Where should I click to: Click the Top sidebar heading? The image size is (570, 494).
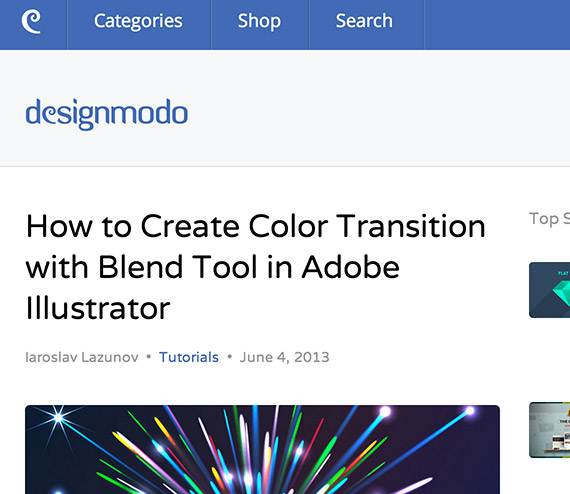click(x=550, y=219)
